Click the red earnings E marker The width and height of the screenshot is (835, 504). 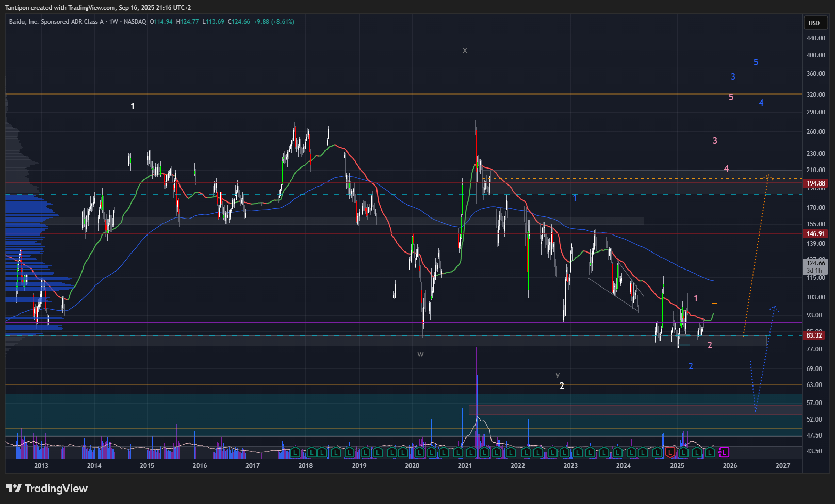click(670, 452)
